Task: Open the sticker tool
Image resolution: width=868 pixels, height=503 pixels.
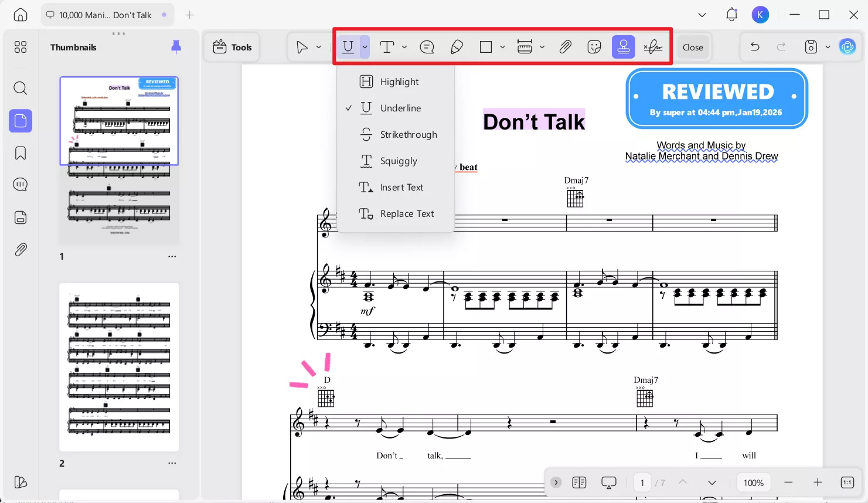Action: tap(594, 47)
